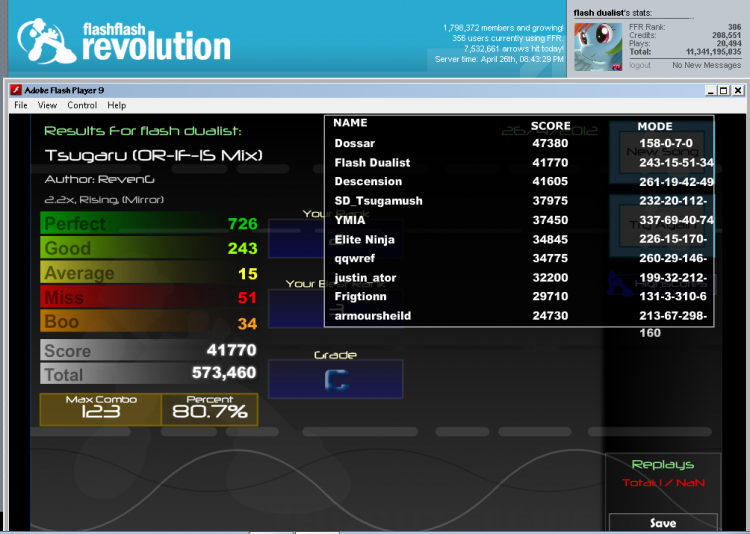Click the Save replay button

tap(663, 523)
